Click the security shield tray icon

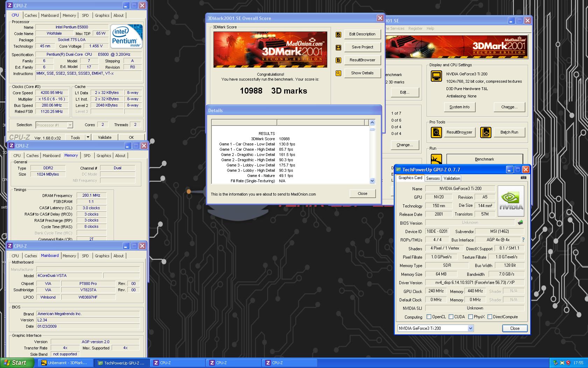point(568,363)
